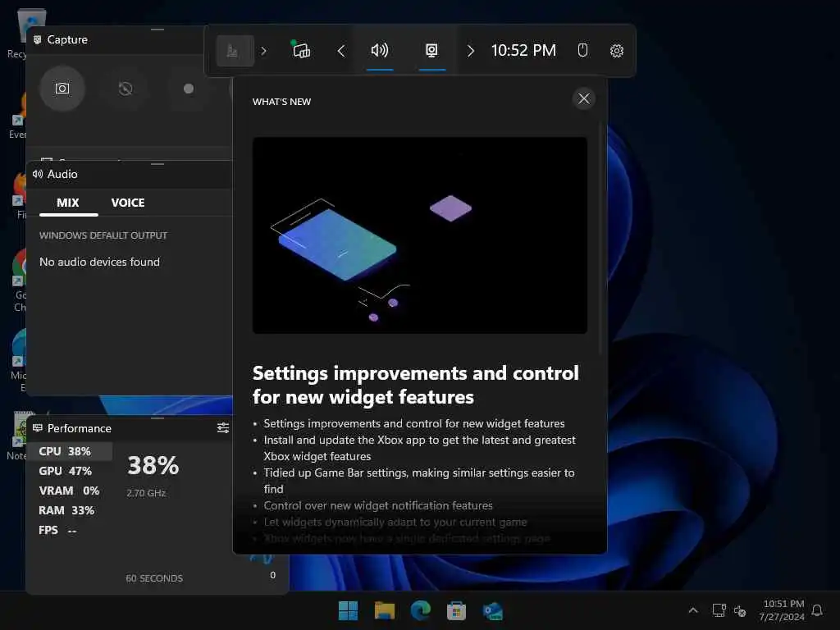Open Microsoft Store from taskbar

(x=456, y=610)
